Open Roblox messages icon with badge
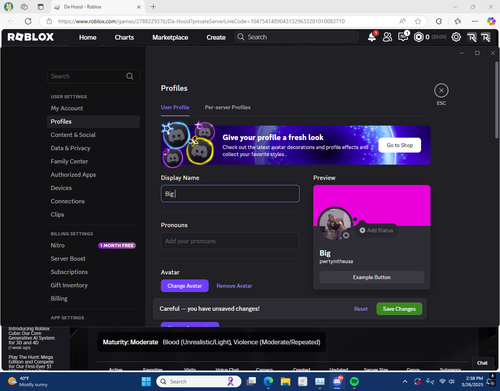The height and width of the screenshot is (391, 500). coord(403,37)
